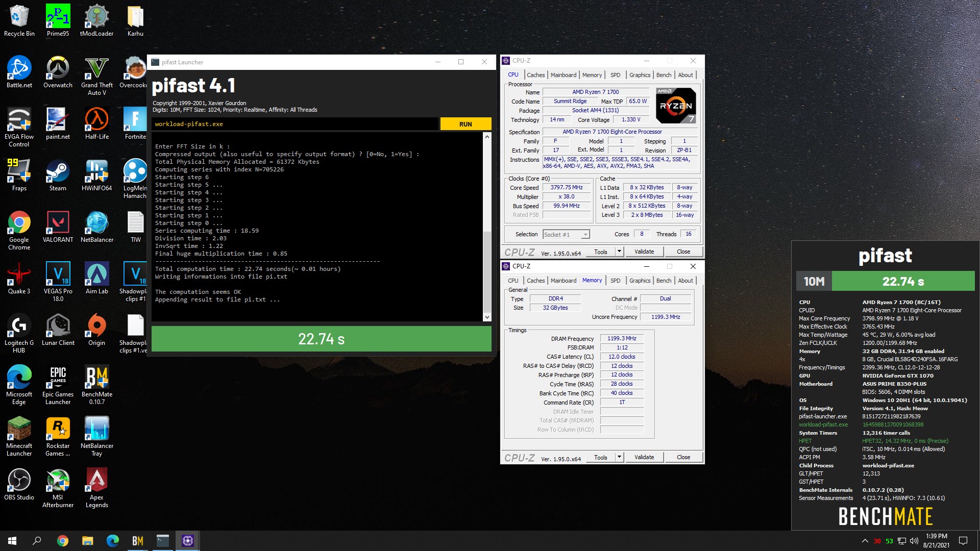
Task: Open OBS Studio desktop shortcut
Action: click(x=19, y=484)
